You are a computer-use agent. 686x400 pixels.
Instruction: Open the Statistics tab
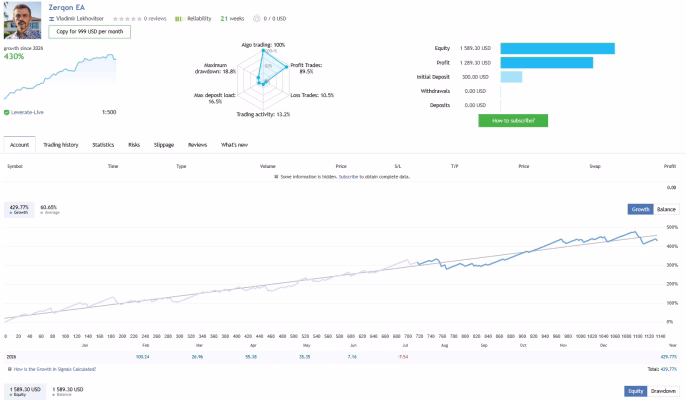tap(103, 145)
